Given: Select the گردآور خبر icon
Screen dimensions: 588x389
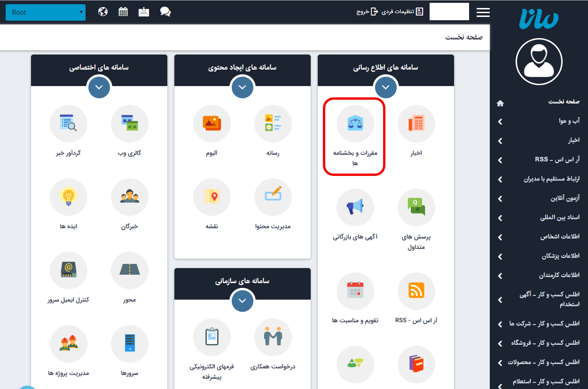Looking at the screenshot, I should click(69, 124).
